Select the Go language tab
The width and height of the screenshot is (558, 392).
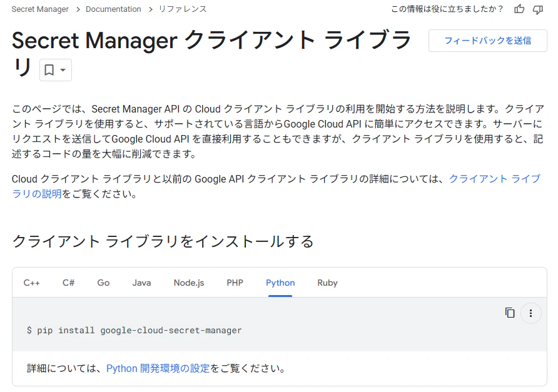[x=103, y=283]
